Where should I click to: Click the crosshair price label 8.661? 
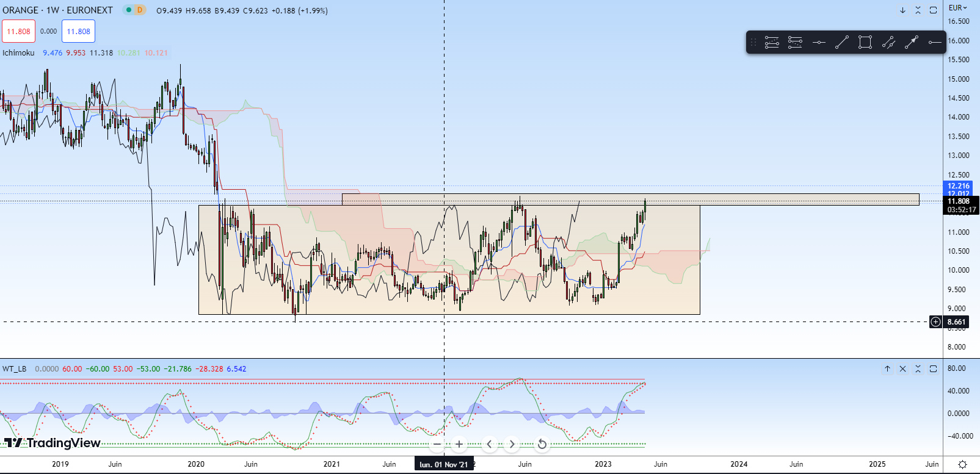click(957, 322)
